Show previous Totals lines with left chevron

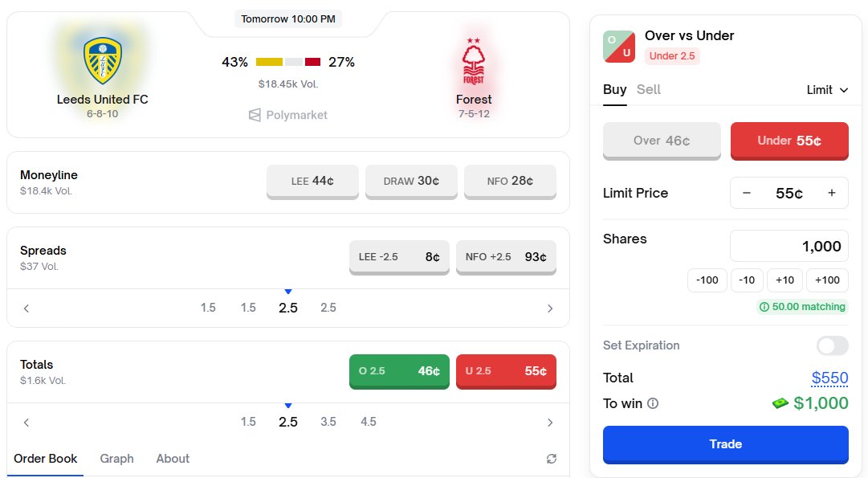[x=26, y=423]
